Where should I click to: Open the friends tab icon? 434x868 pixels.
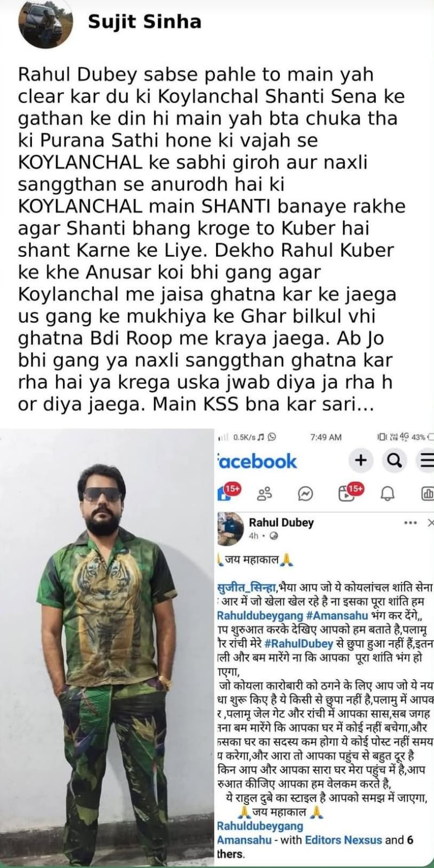pos(265,493)
